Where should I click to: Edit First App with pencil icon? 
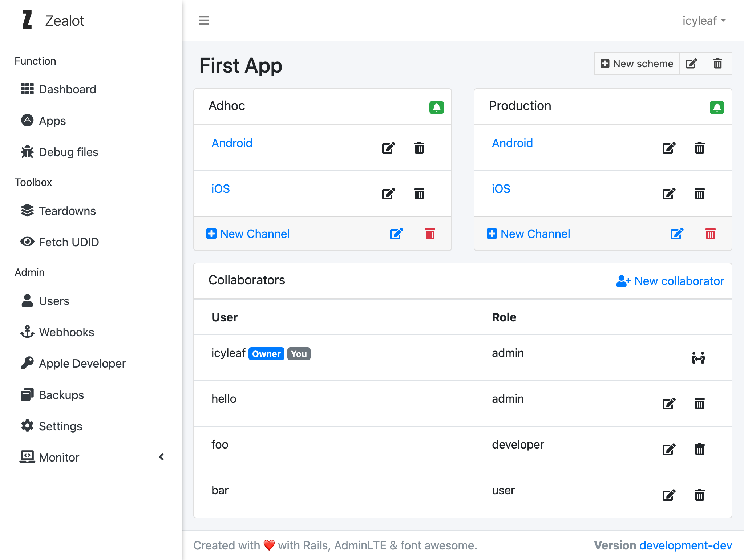point(692,64)
